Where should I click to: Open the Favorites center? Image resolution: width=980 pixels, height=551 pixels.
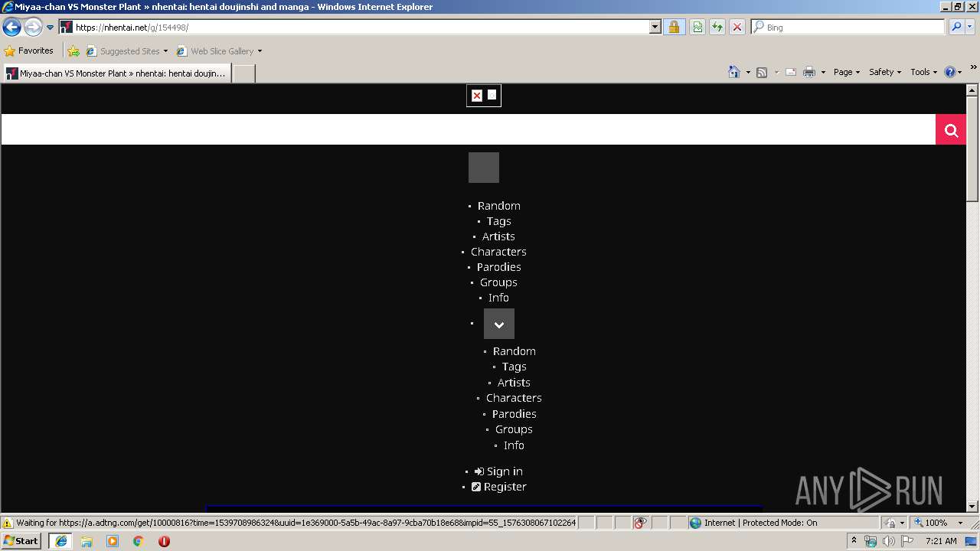pos(29,51)
